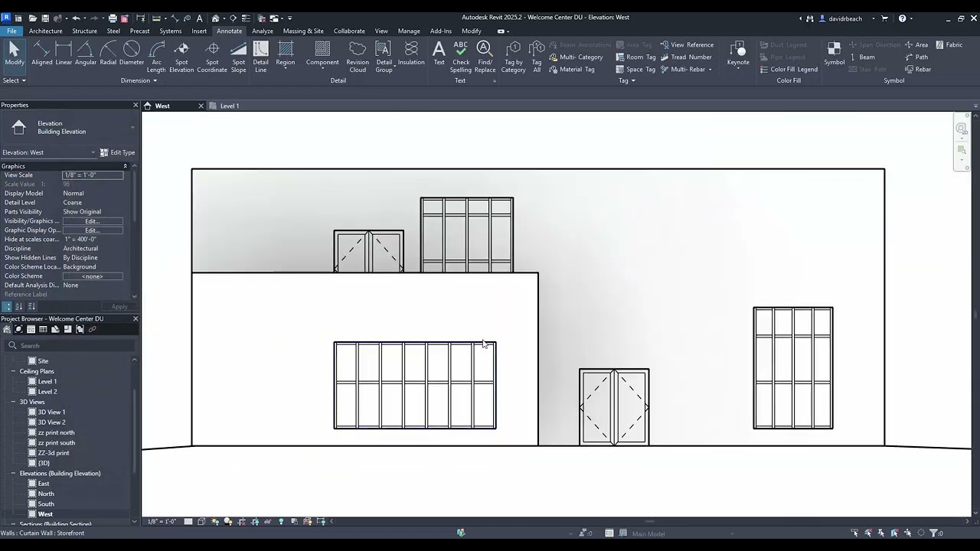Select the Spot Slope tool

(239, 57)
